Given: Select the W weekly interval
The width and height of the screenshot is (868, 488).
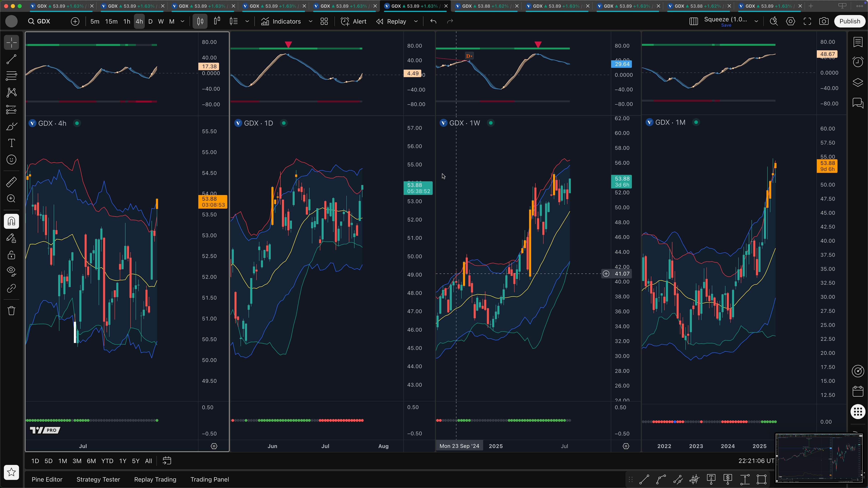Looking at the screenshot, I should point(161,21).
